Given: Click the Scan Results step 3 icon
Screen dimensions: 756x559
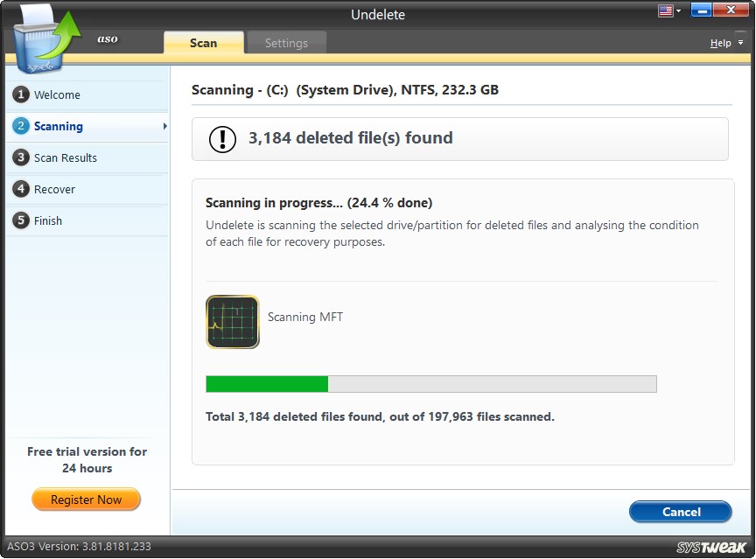Looking at the screenshot, I should [x=21, y=157].
